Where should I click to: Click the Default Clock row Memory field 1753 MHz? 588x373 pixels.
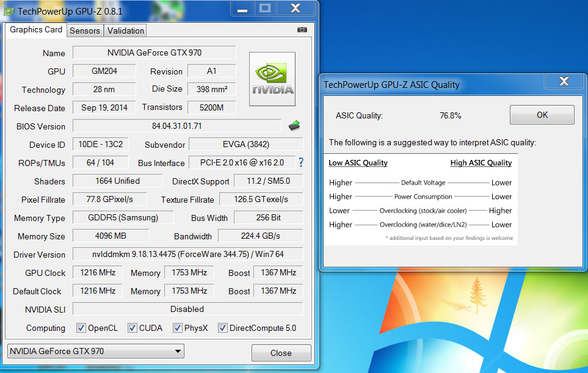[189, 291]
